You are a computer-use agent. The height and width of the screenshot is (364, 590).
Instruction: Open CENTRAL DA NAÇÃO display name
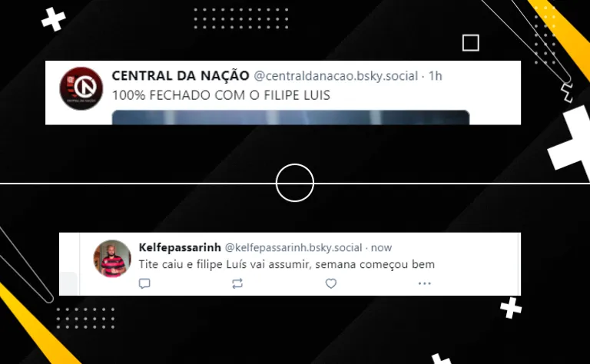coord(181,75)
